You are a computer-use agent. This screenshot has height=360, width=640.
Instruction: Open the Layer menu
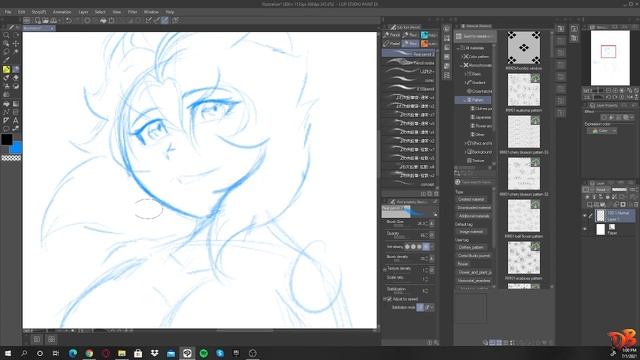(x=83, y=12)
